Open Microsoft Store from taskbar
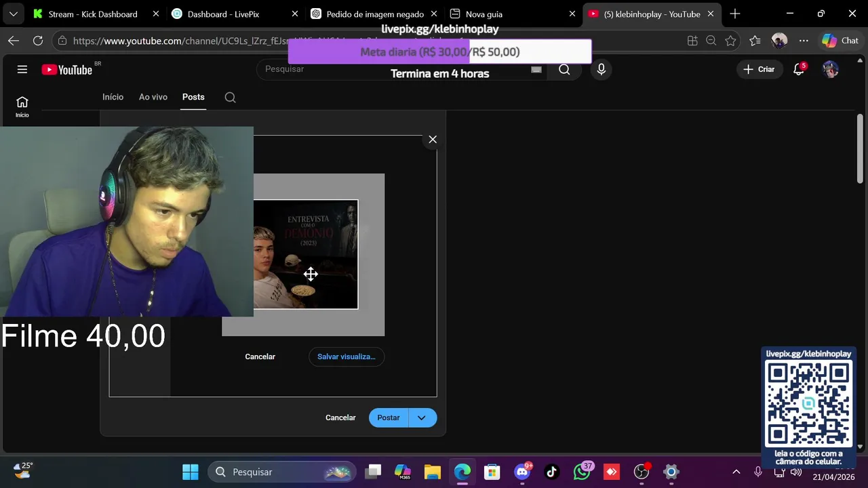The image size is (868, 488). 492,472
